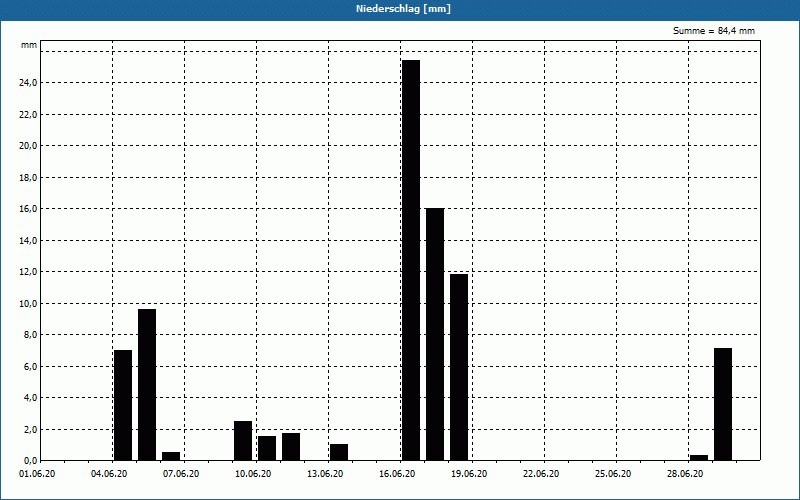The image size is (800, 500).
Task: Click the 7 mm bar starting at 04.06.20
Action: 123,405
